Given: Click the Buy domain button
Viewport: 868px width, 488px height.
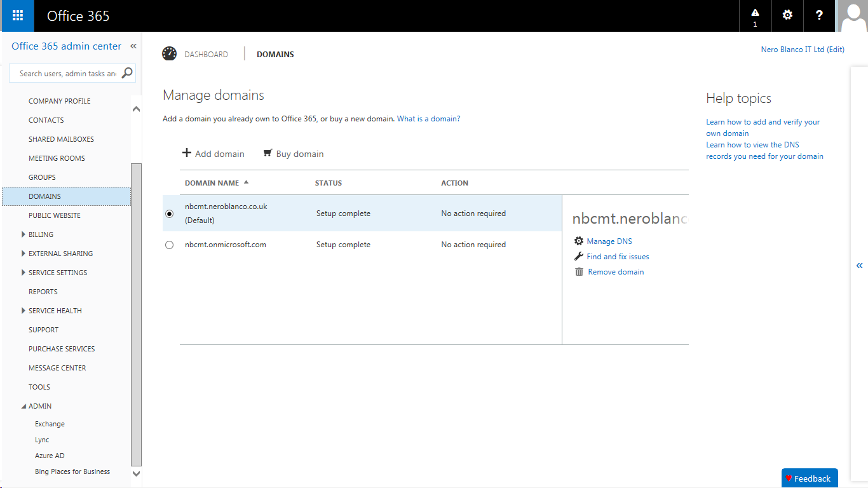Looking at the screenshot, I should click(x=294, y=154).
